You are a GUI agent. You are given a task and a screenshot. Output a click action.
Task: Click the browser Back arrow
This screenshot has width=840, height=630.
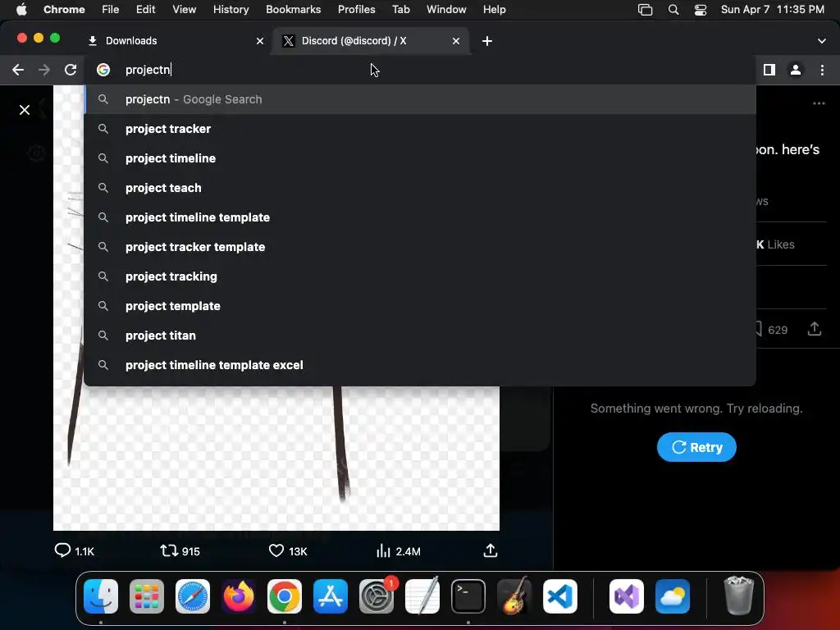coord(18,70)
